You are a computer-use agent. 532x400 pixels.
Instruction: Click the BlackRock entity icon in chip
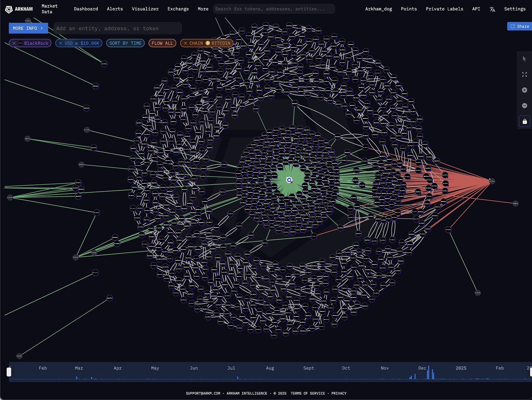click(20, 43)
